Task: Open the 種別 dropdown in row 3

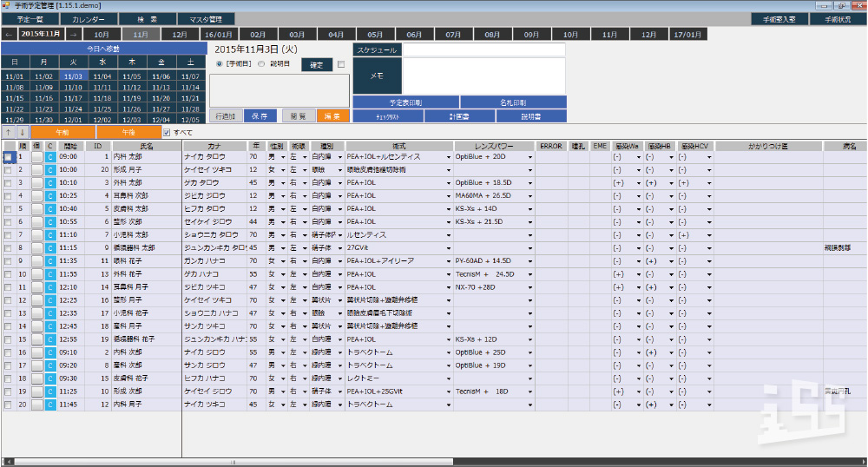Action: pyautogui.click(x=340, y=183)
